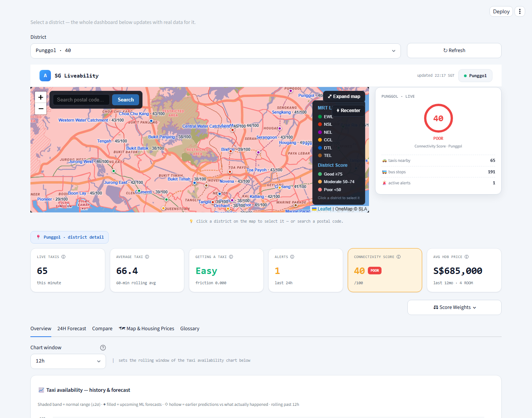The height and width of the screenshot is (418, 532).
Task: Click the red POOR badge
Action: click(375, 271)
